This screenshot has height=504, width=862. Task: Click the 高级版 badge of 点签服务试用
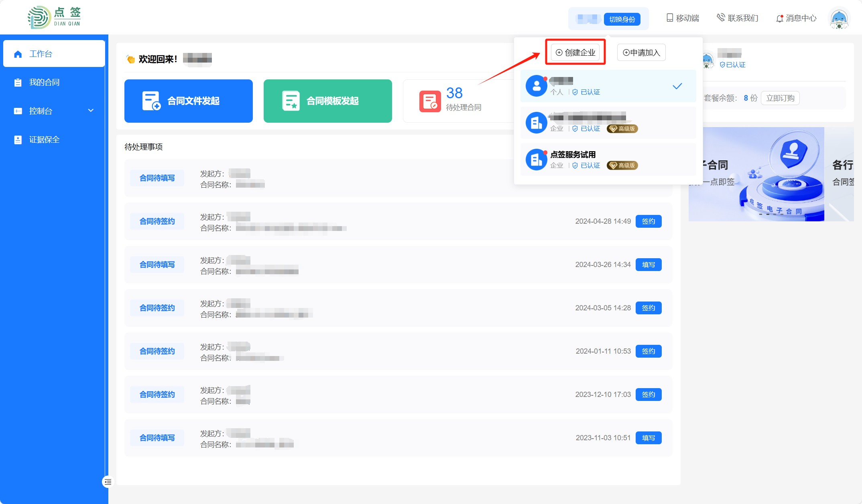622,165
